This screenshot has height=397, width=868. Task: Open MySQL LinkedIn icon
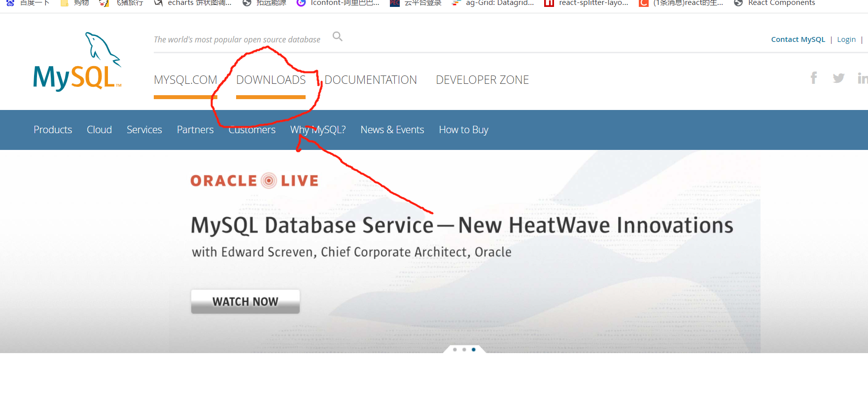(x=863, y=78)
